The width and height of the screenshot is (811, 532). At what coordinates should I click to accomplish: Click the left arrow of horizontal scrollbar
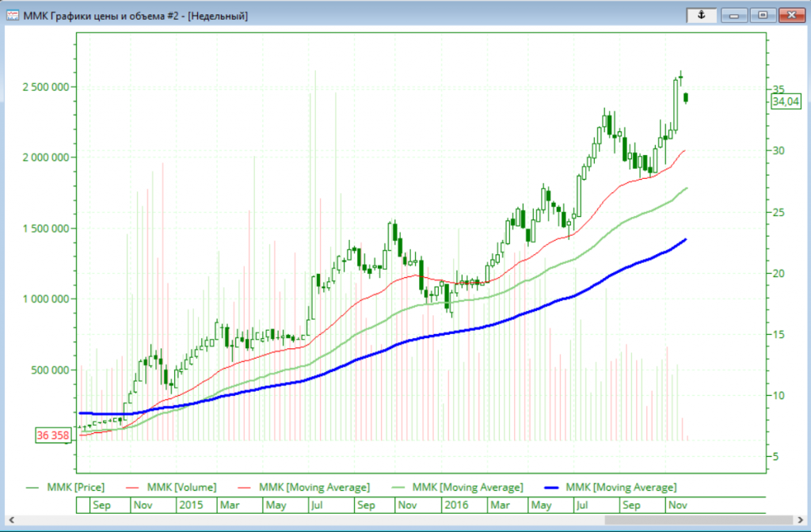(12, 521)
